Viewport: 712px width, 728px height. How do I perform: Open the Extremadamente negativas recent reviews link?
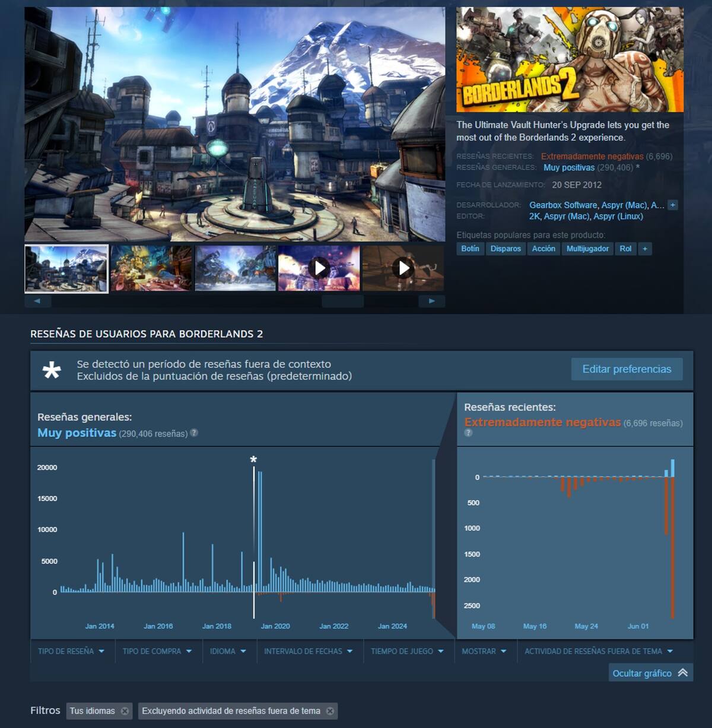592,157
